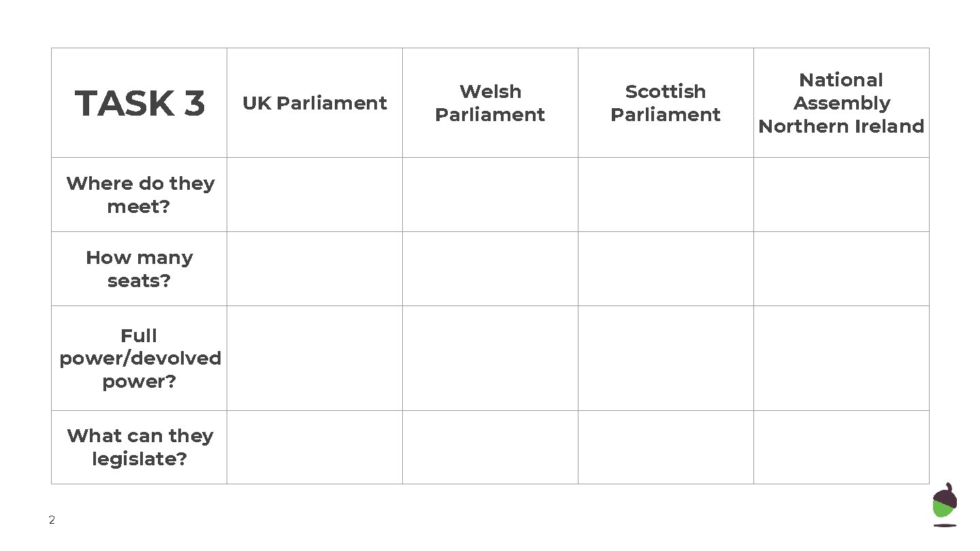Select Scottish Parliament power type empty cell
Viewport: 980px width, 551px height.
pyautogui.click(x=666, y=358)
